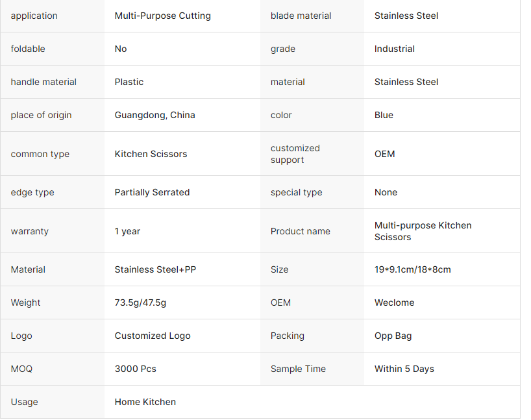The height and width of the screenshot is (420, 531).
Task: Select the "OEM" customized support value
Action: [384, 154]
